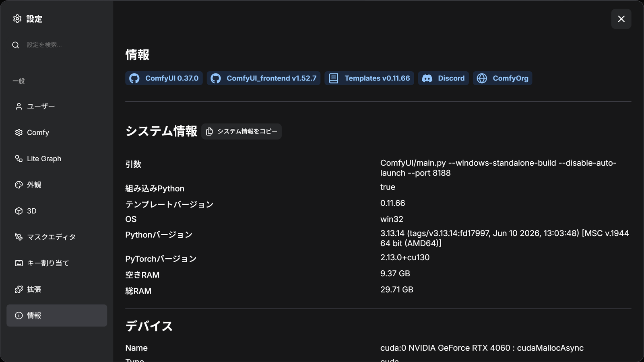Click the Templates v0.11.66 badge
Image resolution: width=644 pixels, height=362 pixels.
369,78
